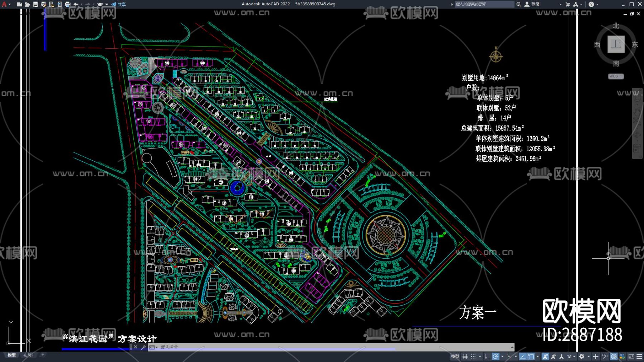Screen dimensions: 644x362
Task: Click ViewCube 南 south label
Action: tap(616, 64)
